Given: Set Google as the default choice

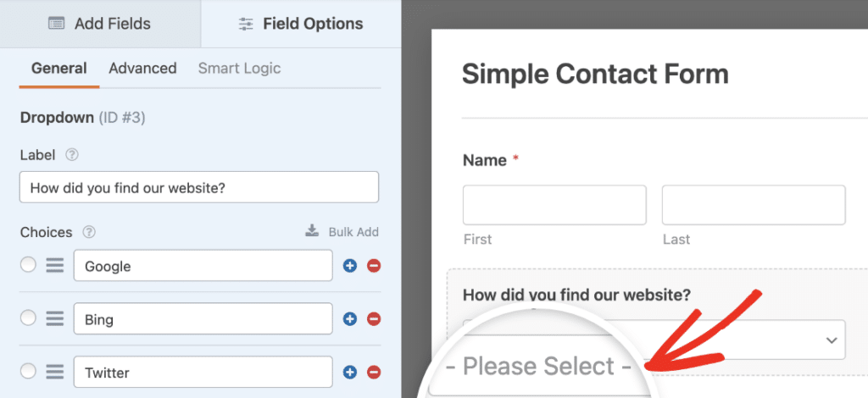Looking at the screenshot, I should click(x=28, y=265).
